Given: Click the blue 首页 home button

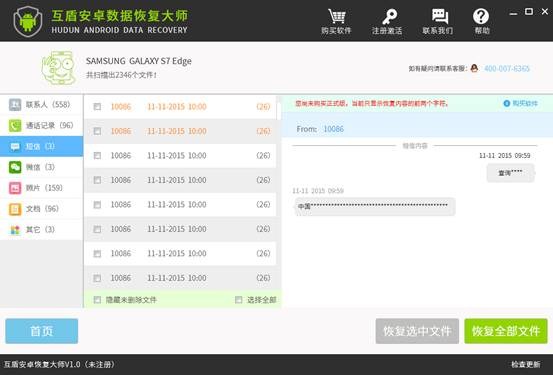Looking at the screenshot, I should pos(42,331).
